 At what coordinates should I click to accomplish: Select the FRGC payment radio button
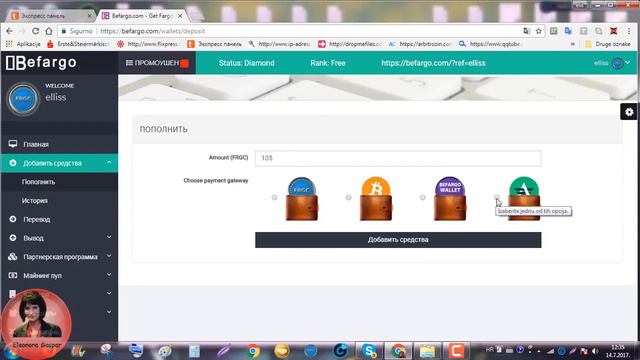coord(274,198)
